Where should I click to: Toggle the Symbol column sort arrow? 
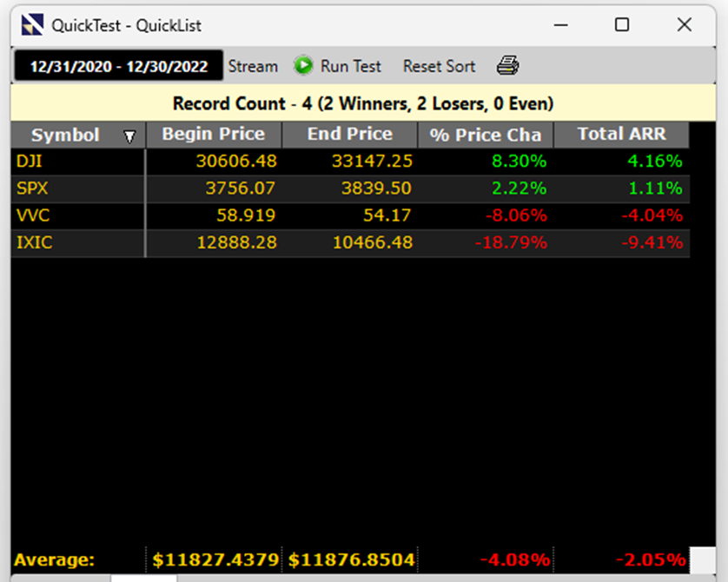click(x=130, y=136)
